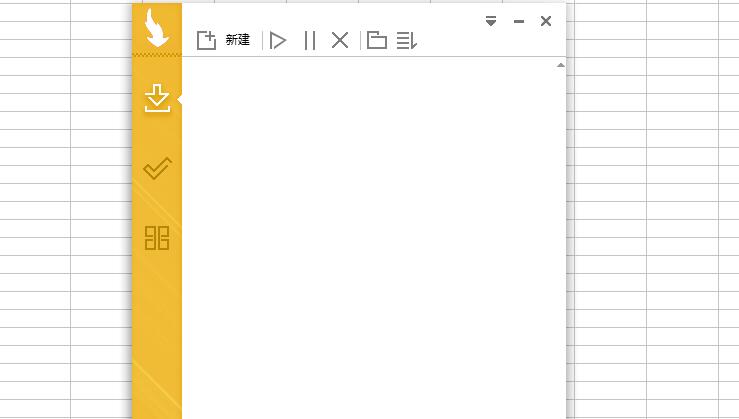This screenshot has height=419, width=739.
Task: Open the download folder icon
Action: tap(376, 40)
